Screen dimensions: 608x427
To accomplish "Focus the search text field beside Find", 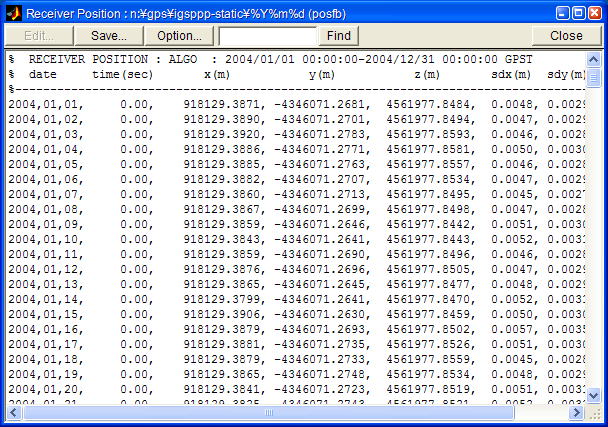I will pyautogui.click(x=267, y=35).
